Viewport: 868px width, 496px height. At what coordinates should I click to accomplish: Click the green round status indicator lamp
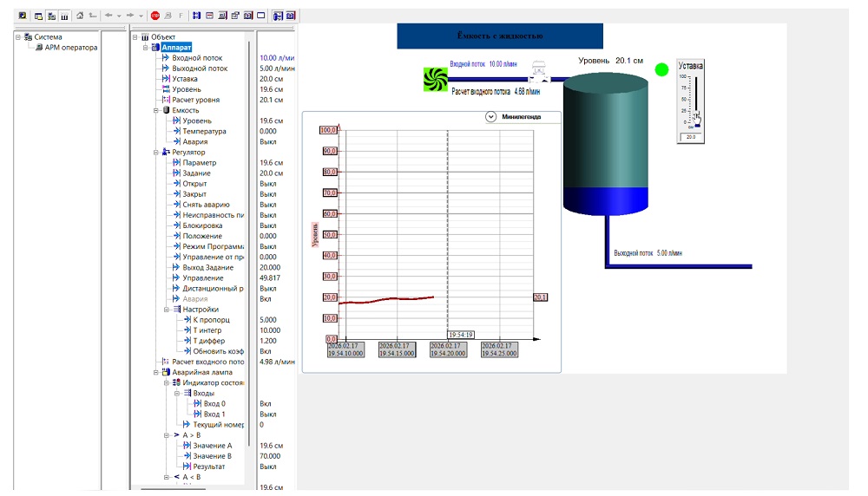[x=662, y=69]
